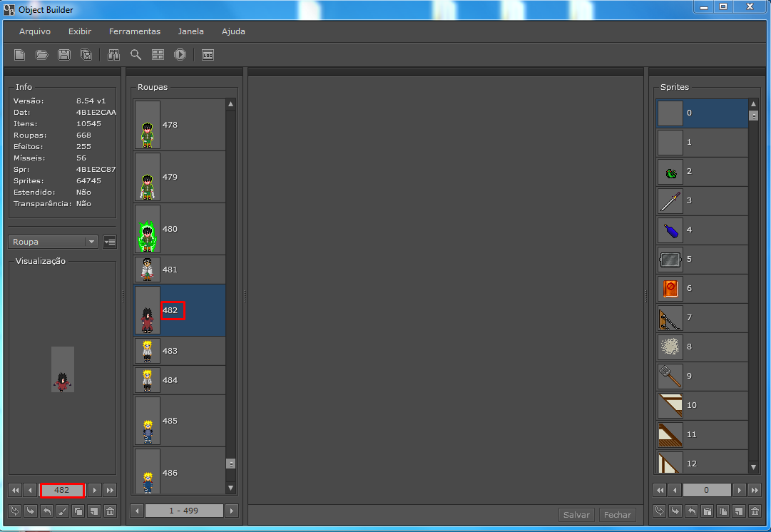Screen dimensions: 771x532
Task: Click the Open folder toolbar icon
Action: pos(42,55)
